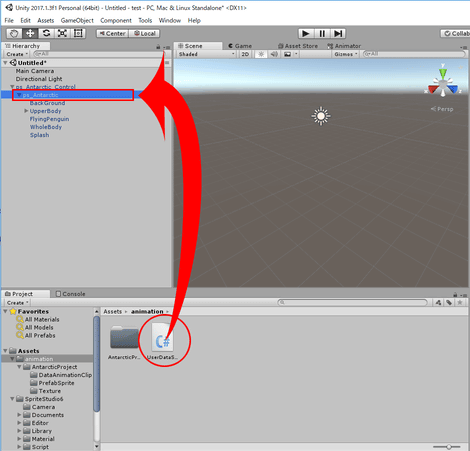
Task: Select the Hand tool
Action: (x=14, y=33)
